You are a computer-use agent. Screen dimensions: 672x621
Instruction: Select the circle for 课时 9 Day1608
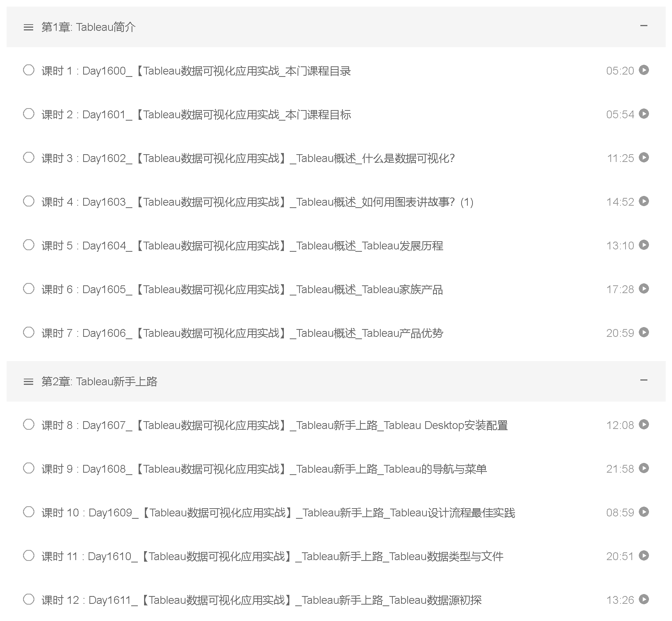point(29,468)
